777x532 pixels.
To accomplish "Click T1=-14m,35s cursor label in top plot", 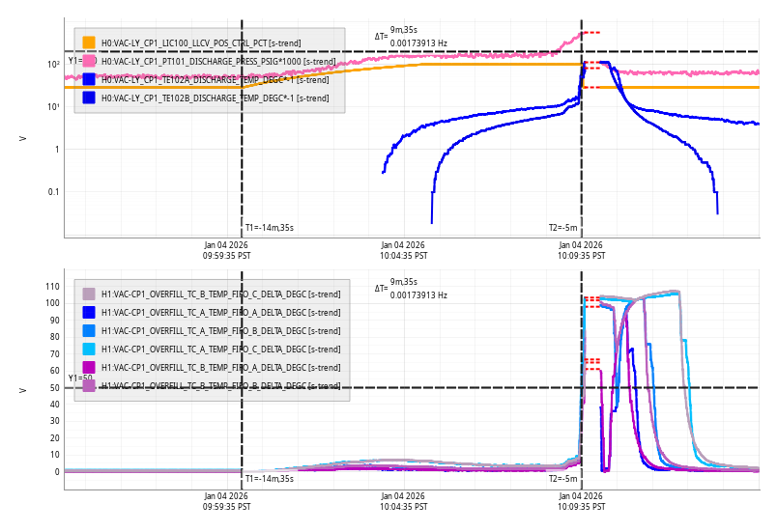I will (x=269, y=228).
